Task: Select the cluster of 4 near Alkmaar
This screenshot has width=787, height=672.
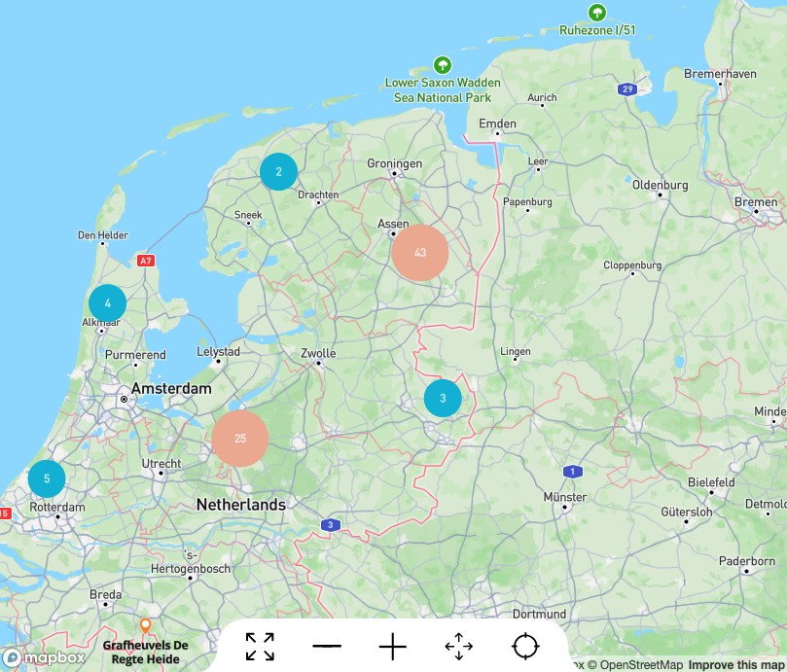Action: coord(106,302)
